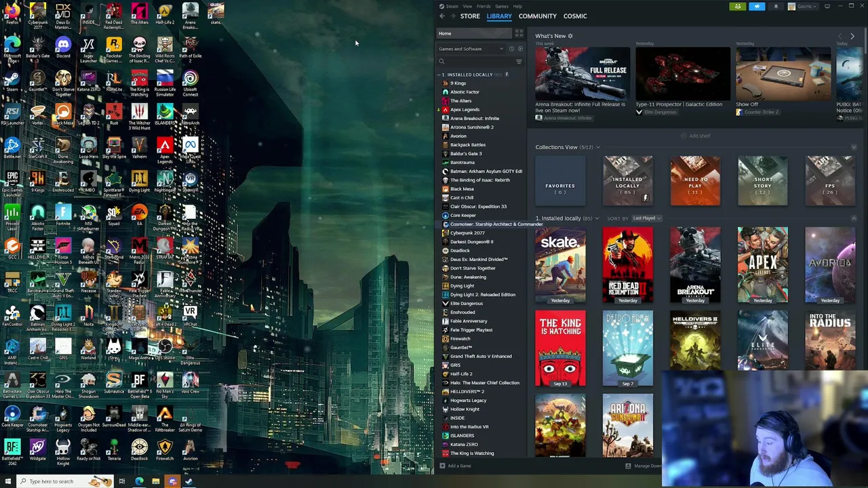This screenshot has height=488, width=868.
Task: Click Add a Game button
Action: click(455, 466)
